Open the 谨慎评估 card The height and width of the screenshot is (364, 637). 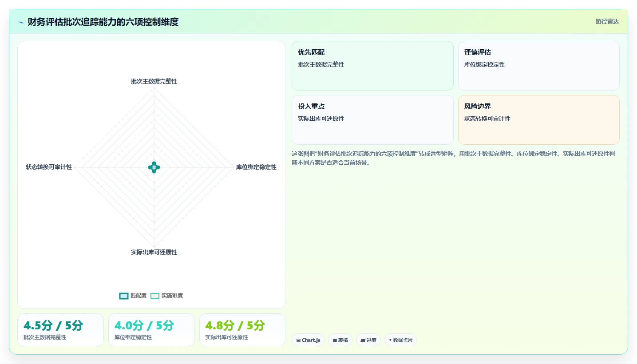pyautogui.click(x=538, y=66)
